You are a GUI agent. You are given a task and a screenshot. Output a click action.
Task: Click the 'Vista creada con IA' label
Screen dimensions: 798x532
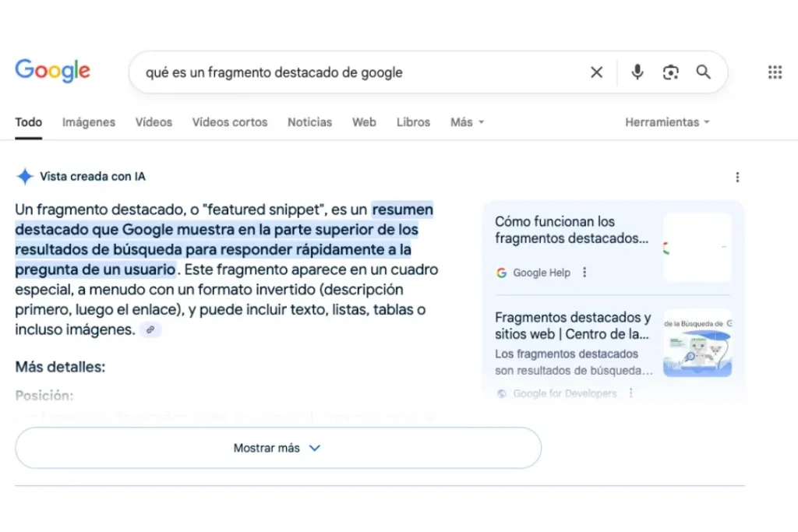93,177
